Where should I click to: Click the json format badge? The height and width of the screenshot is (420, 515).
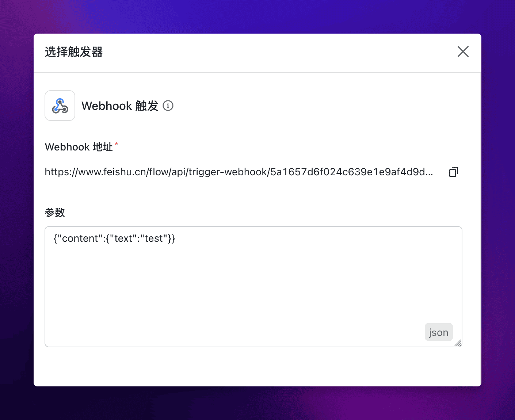click(x=439, y=332)
